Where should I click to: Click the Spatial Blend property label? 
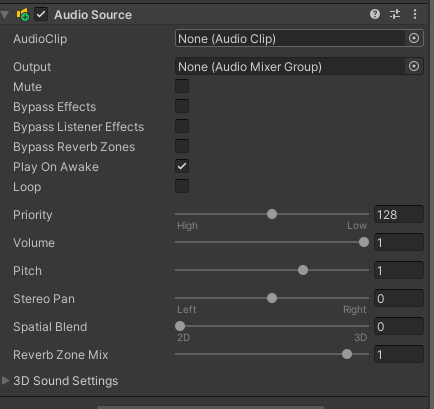50,327
